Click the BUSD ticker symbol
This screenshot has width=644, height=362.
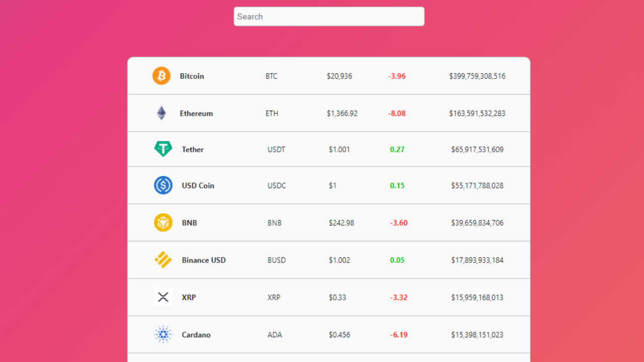(276, 260)
